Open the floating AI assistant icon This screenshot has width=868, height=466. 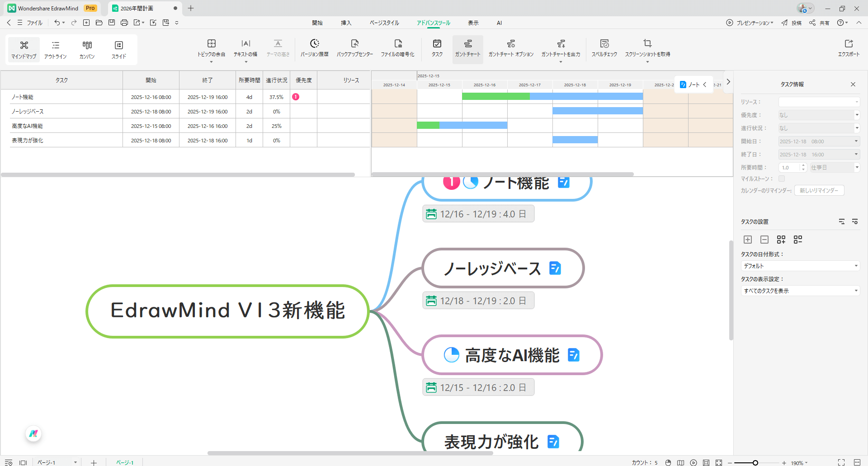33,434
